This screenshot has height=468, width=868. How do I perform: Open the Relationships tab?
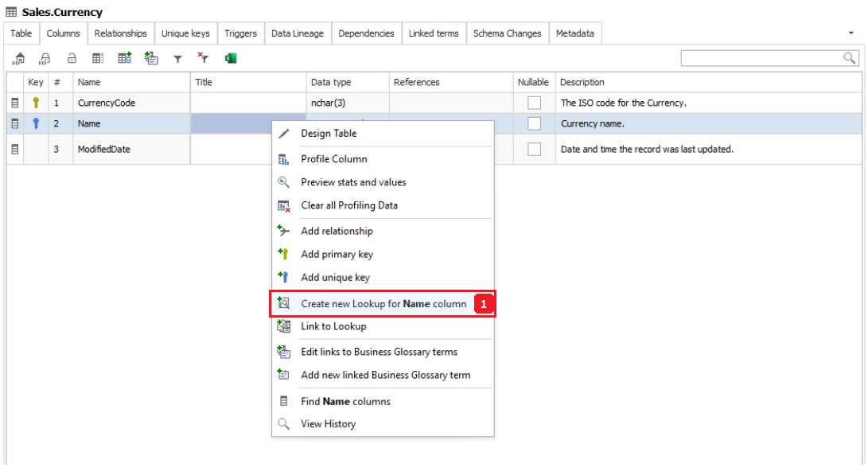(x=120, y=33)
